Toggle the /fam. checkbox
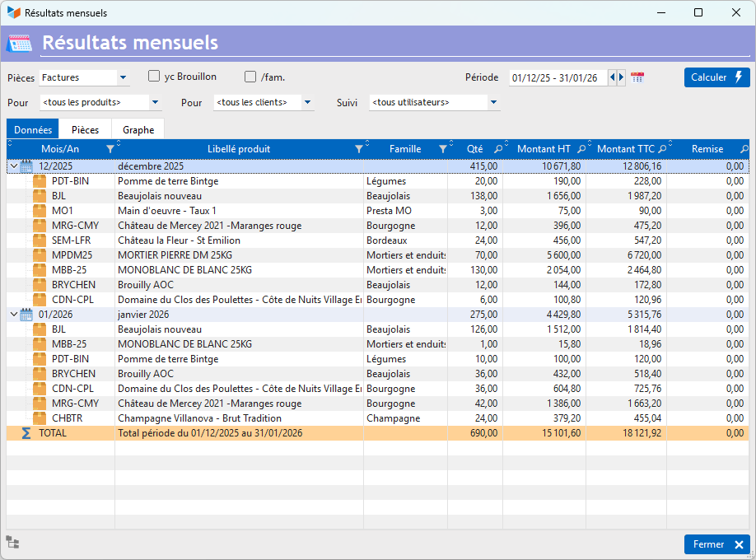This screenshot has height=560, width=756. [250, 77]
